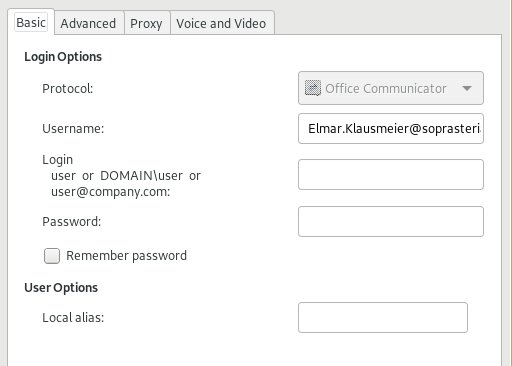The width and height of the screenshot is (512, 366).
Task: Click into the Login text field
Action: click(x=391, y=175)
